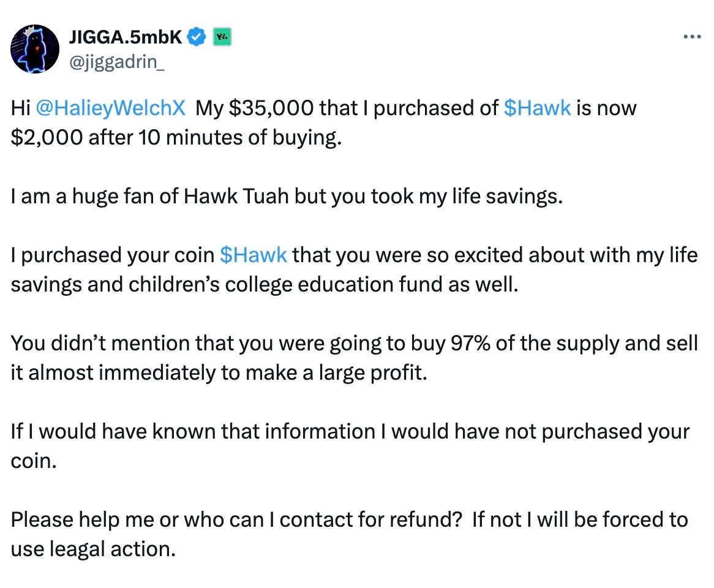Open the more options menu for this post

point(692,36)
